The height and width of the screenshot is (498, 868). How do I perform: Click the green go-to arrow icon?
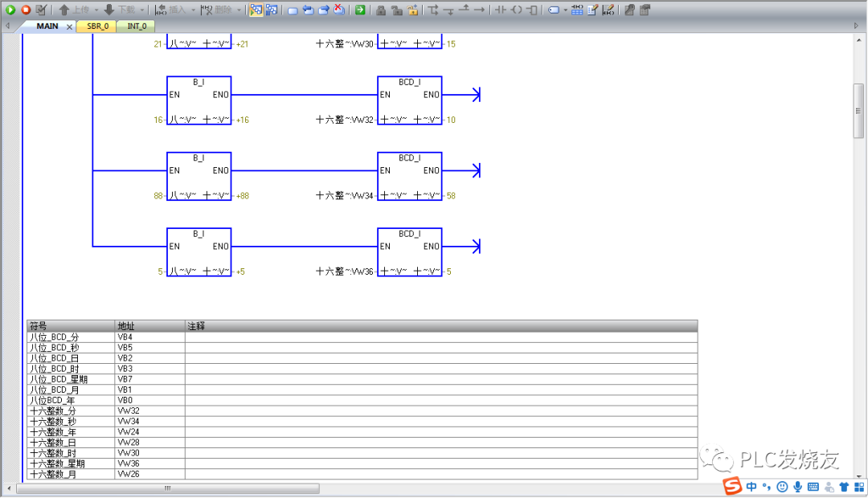[360, 10]
